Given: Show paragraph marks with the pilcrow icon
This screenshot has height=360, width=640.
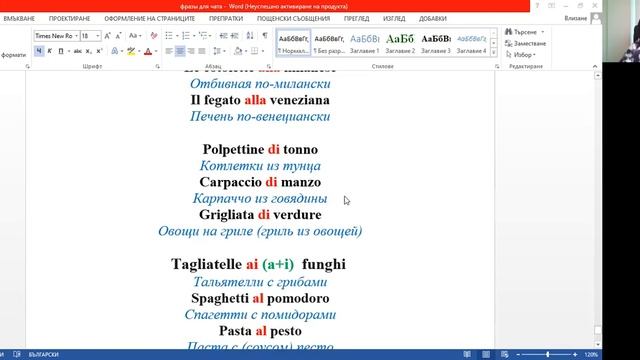Looking at the screenshot, I should (x=265, y=36).
